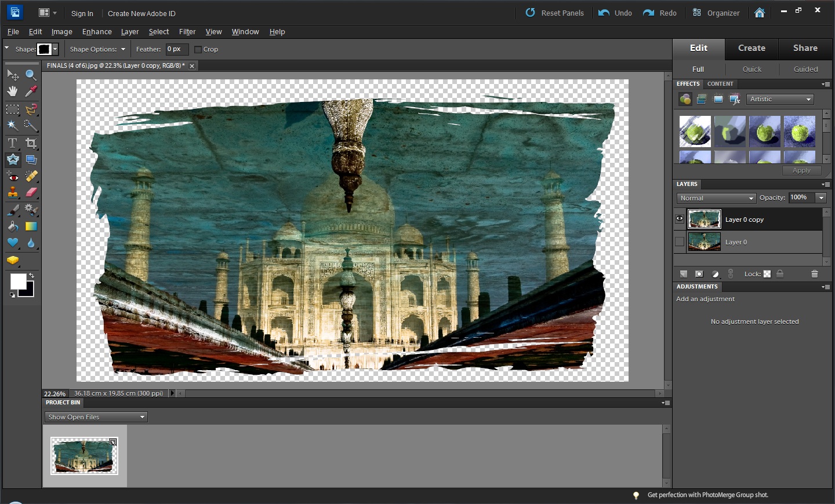Toggle lock all for the layer
This screenshot has height=504, width=835.
[x=780, y=274]
